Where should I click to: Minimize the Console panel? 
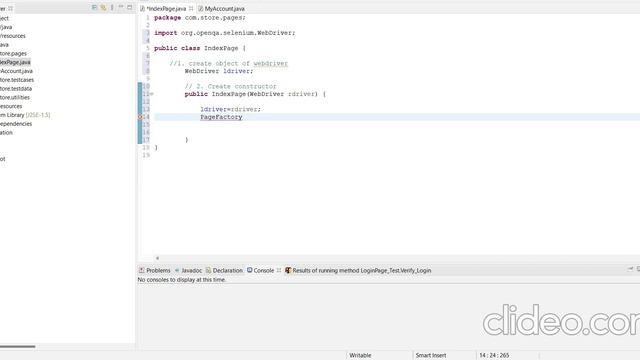pyautogui.click(x=630, y=269)
